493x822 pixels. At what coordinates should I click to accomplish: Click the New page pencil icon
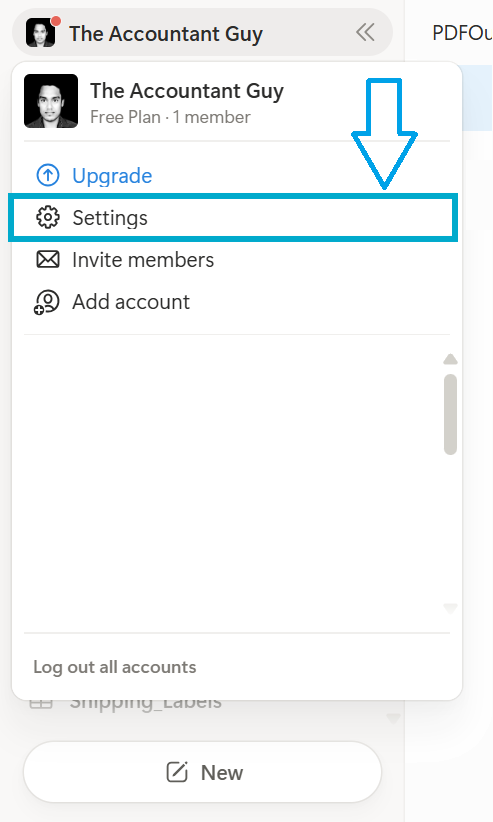pos(177,772)
